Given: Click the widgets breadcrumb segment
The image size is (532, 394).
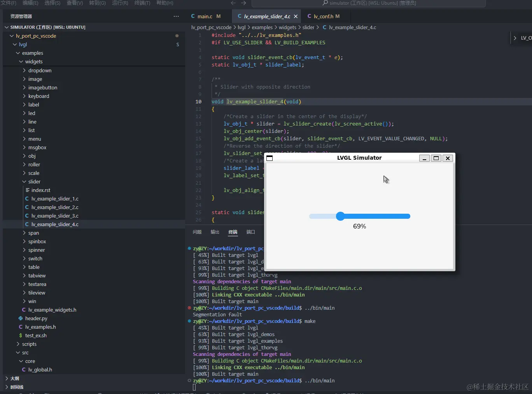Looking at the screenshot, I should [287, 27].
